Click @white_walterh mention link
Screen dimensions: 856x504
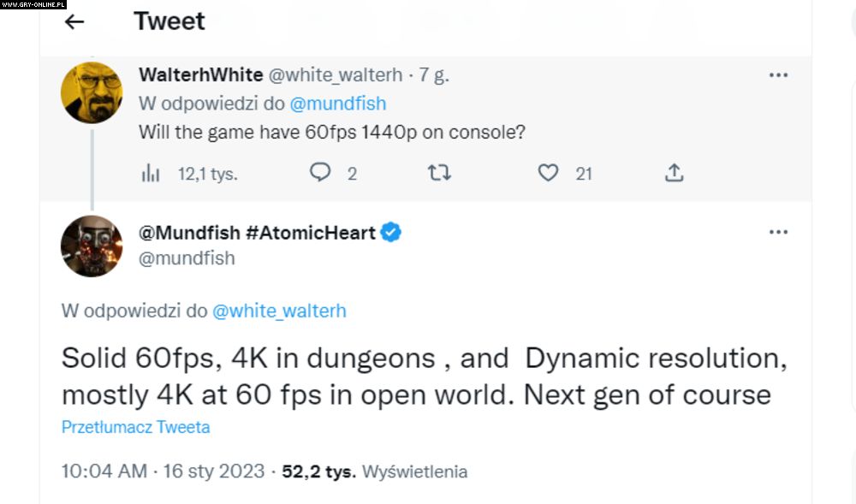click(279, 311)
